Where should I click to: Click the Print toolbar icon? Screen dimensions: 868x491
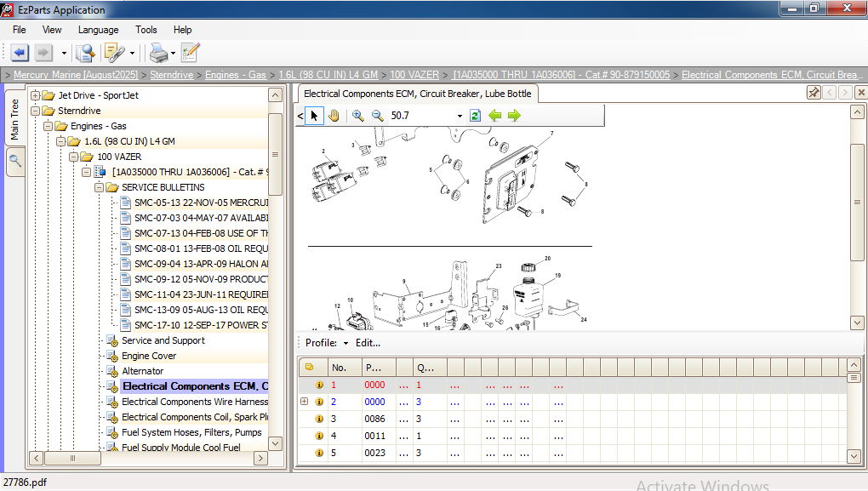tap(159, 53)
